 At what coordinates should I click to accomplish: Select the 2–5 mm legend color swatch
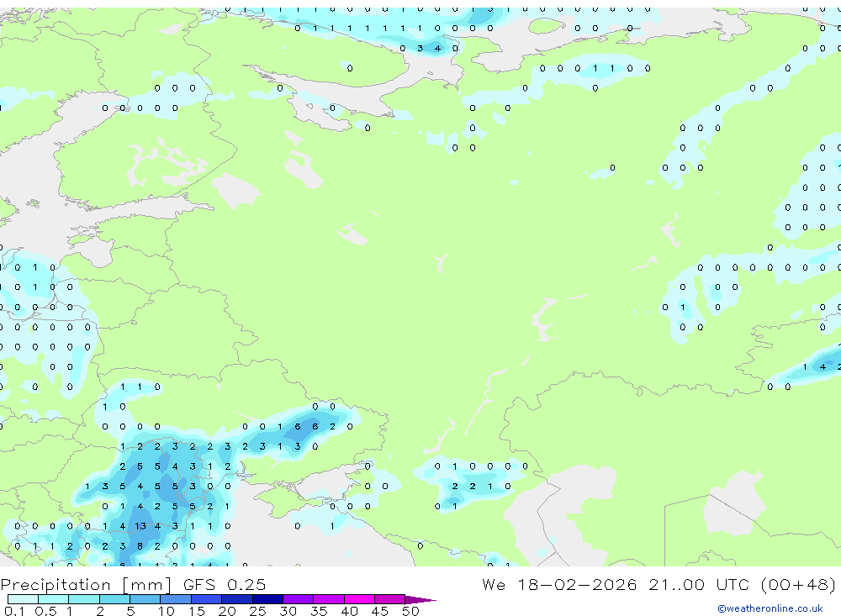114,599
